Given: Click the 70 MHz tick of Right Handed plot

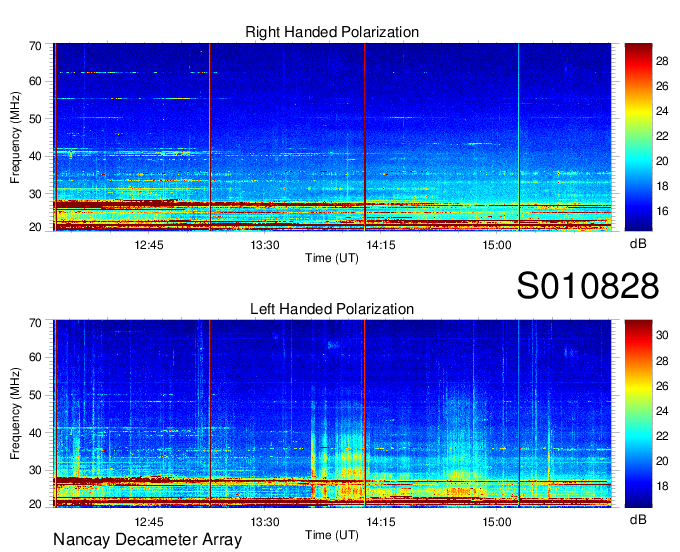Looking at the screenshot, I should click(36, 46).
